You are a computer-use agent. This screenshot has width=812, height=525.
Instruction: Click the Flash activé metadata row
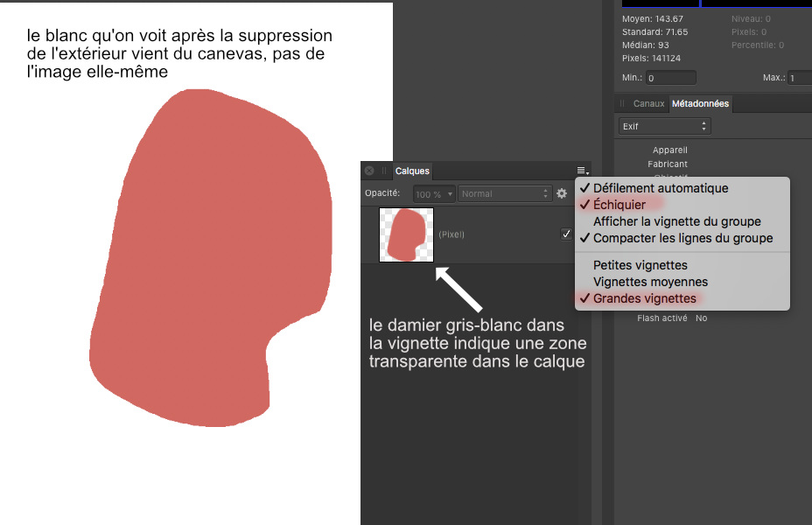click(672, 318)
